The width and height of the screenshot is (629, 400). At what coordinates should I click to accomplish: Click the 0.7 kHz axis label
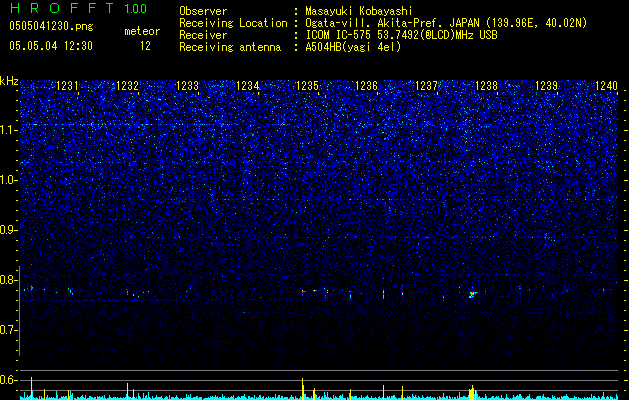pos(9,330)
